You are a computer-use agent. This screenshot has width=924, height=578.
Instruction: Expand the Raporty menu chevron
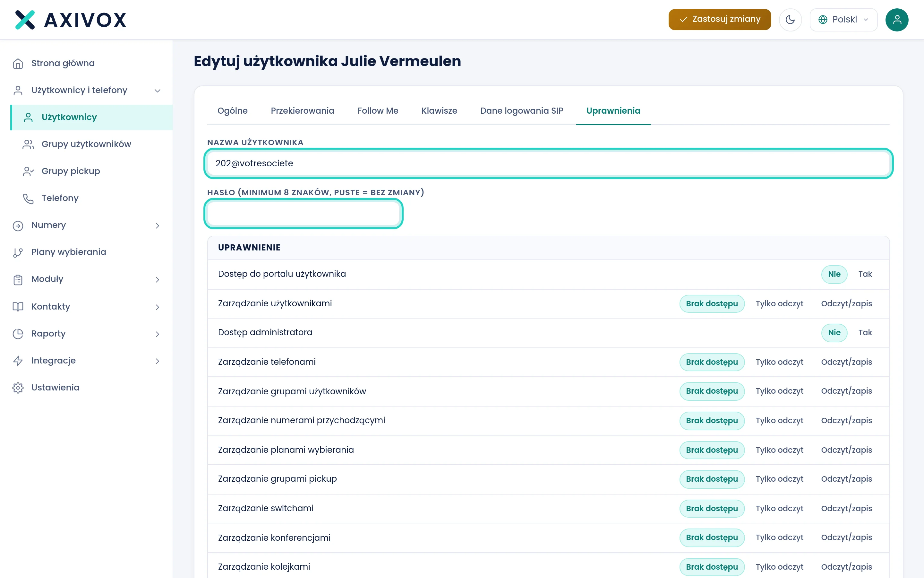click(x=157, y=334)
